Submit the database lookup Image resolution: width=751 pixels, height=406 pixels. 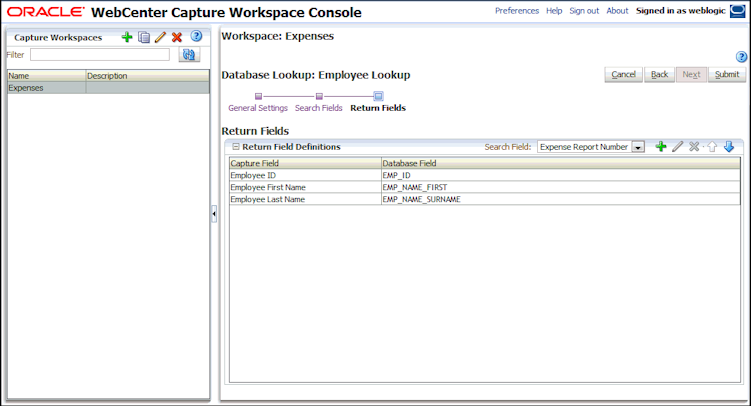pos(727,75)
